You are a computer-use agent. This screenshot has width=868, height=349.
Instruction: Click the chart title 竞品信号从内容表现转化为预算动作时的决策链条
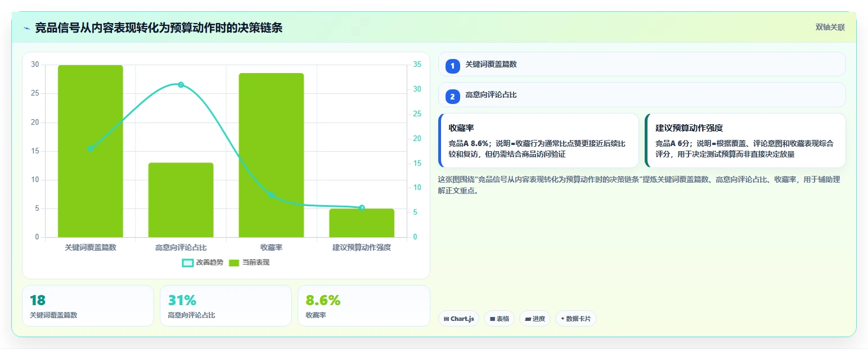pos(159,28)
